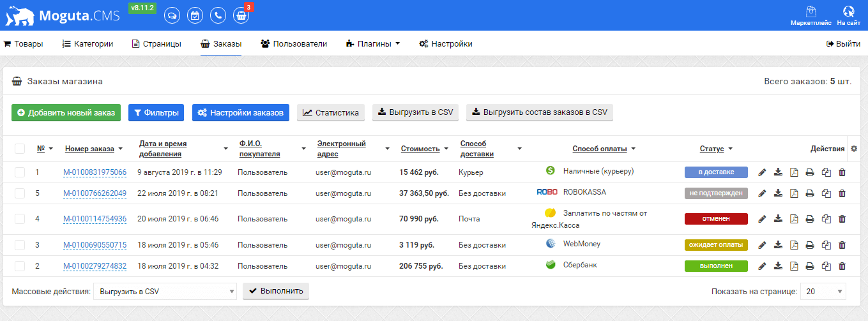Screen dimensions: 868x321
Task: Open the Настройки menu item
Action: click(x=445, y=44)
